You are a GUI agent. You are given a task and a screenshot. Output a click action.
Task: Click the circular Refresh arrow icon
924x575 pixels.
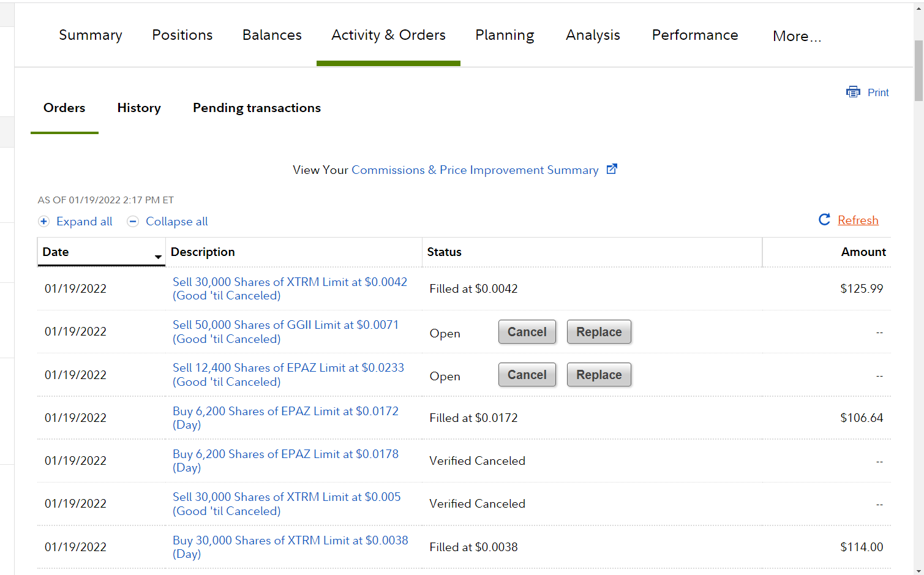(825, 220)
